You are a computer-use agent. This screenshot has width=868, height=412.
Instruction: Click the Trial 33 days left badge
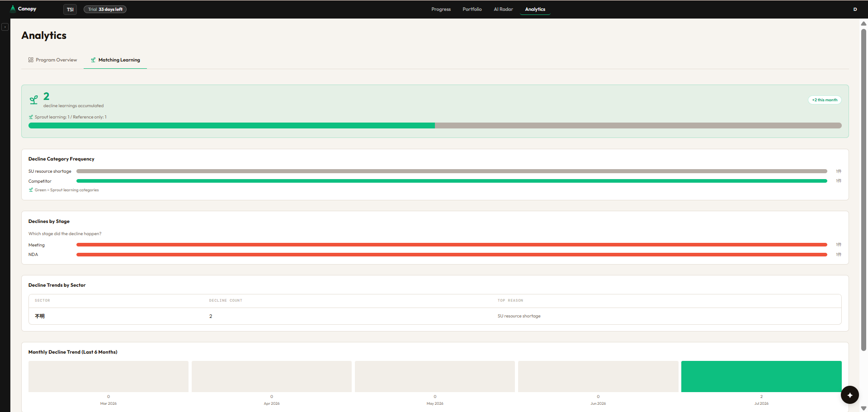click(x=105, y=9)
